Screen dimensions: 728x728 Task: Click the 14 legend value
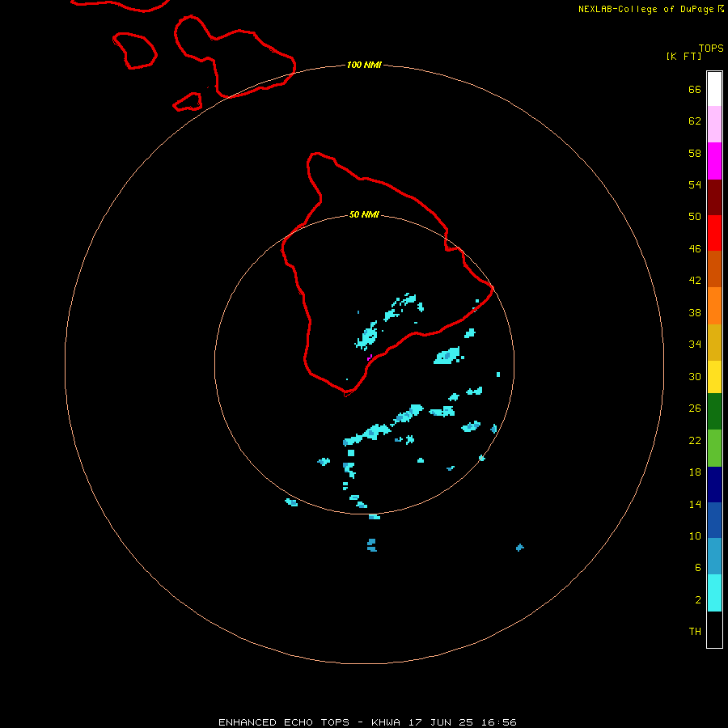click(695, 504)
